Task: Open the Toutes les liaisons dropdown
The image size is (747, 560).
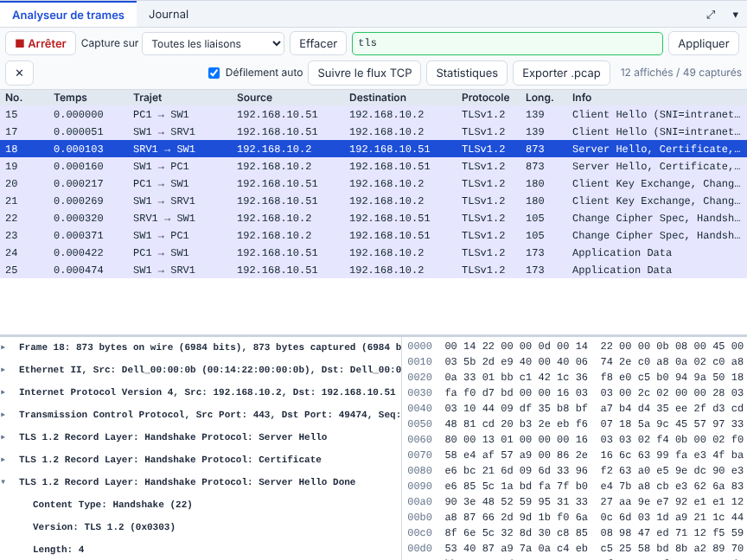Action: pos(213,44)
